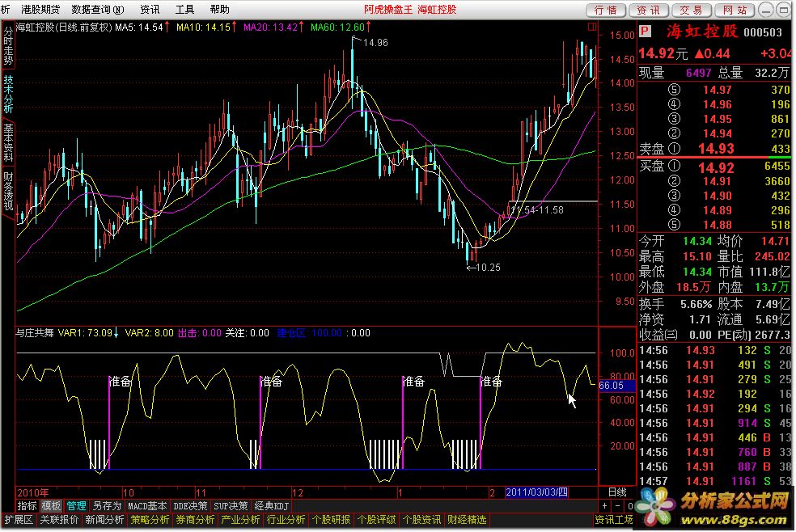Apply the MACD基本 template
The image size is (796, 532).
click(147, 505)
